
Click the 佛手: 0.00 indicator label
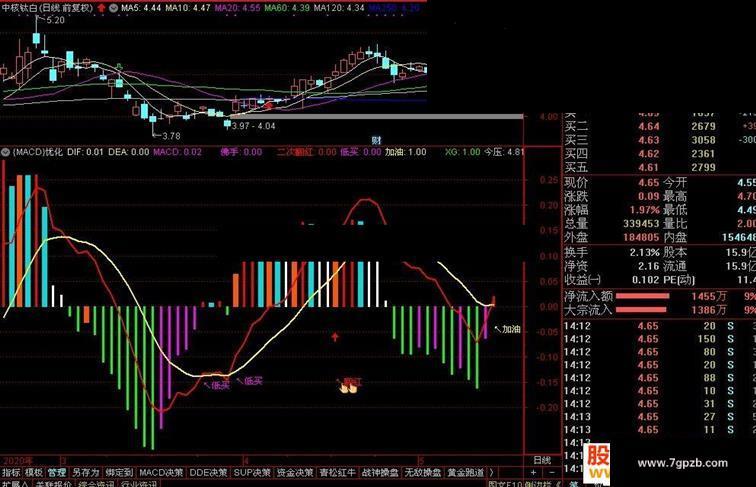(x=241, y=152)
